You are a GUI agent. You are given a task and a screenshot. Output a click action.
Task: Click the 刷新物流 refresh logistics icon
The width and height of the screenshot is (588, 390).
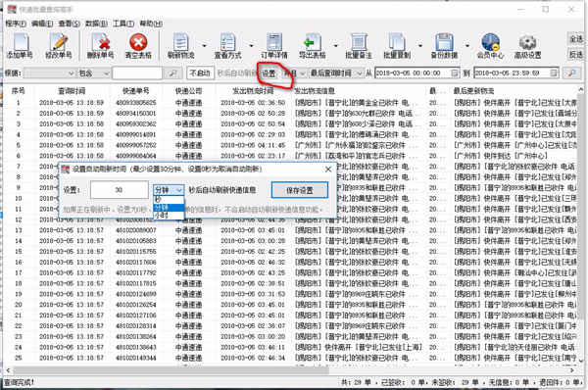(x=180, y=45)
